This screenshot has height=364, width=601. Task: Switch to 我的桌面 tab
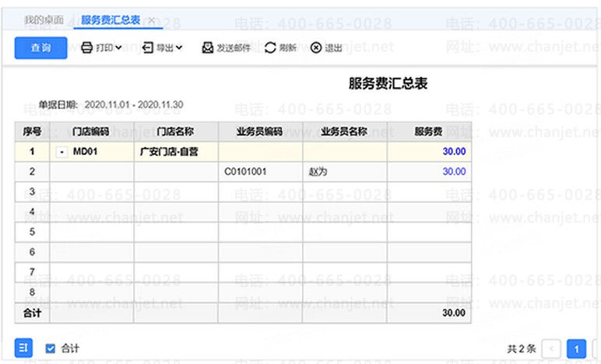[44, 20]
